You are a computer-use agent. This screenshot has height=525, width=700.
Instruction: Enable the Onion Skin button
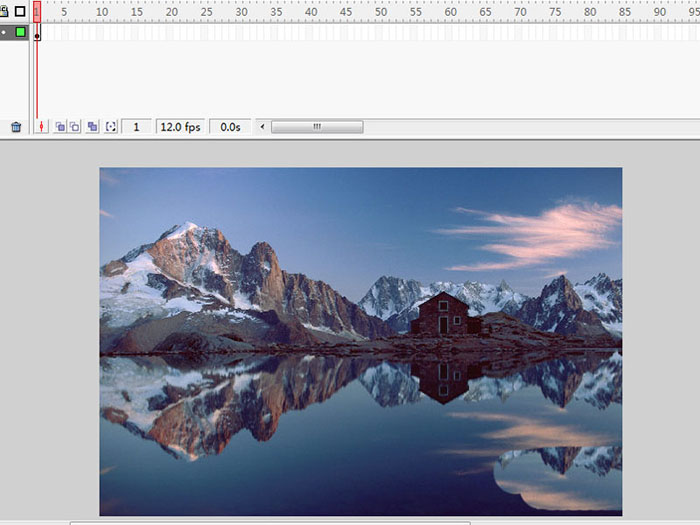tap(60, 127)
